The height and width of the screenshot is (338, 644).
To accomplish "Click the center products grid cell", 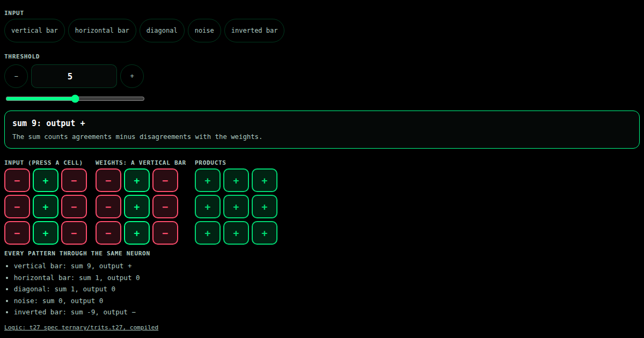I will point(236,207).
